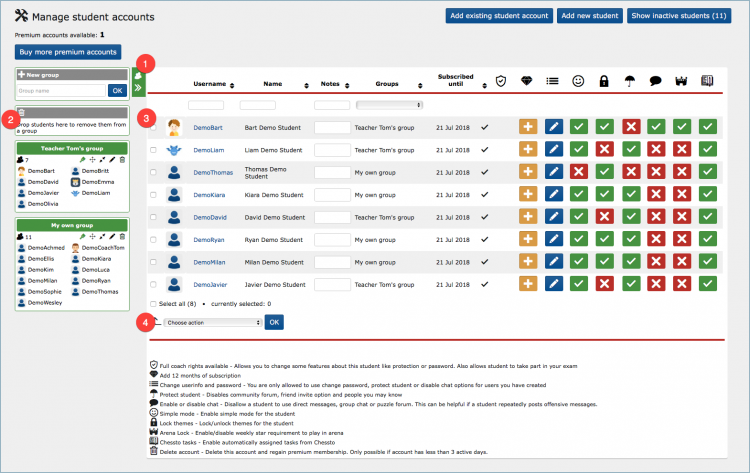Tick the checkbox next to DemoKiara

point(153,195)
